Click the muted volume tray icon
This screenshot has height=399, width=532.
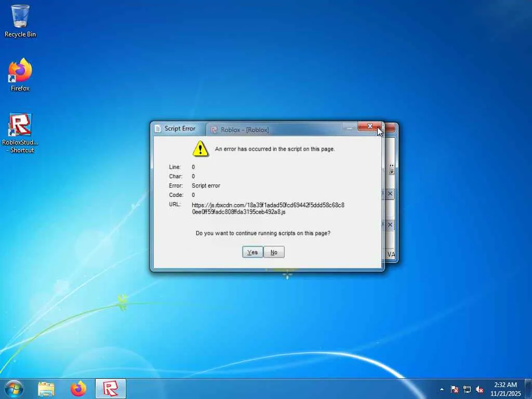tap(480, 389)
